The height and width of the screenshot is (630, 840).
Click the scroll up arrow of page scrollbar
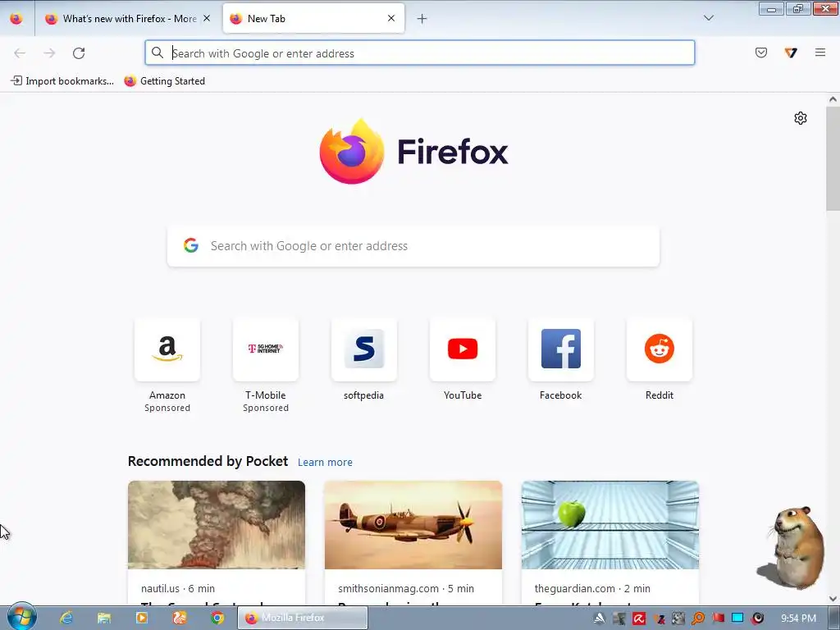(x=833, y=99)
